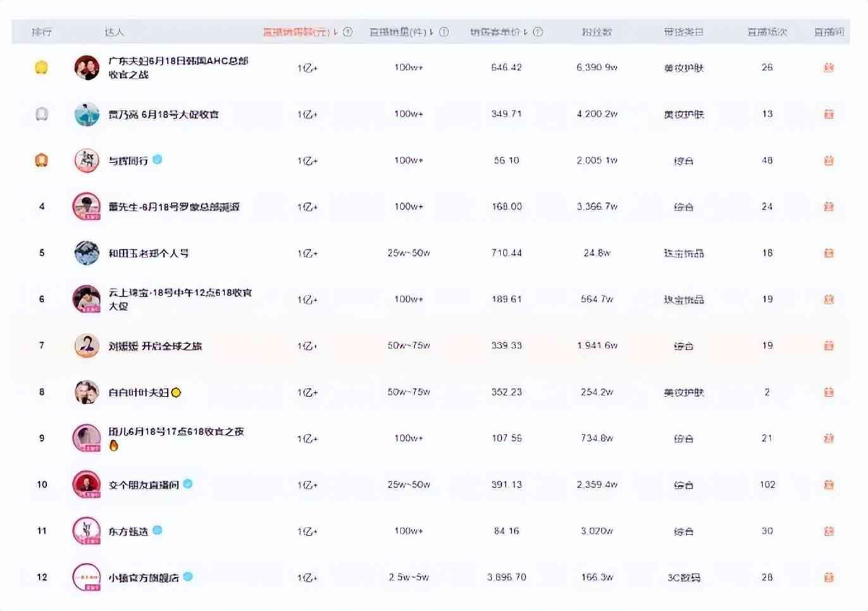This screenshot has width=868, height=611.
Task: Click the avatar of 云上珠宝 row
Action: pyautogui.click(x=87, y=299)
